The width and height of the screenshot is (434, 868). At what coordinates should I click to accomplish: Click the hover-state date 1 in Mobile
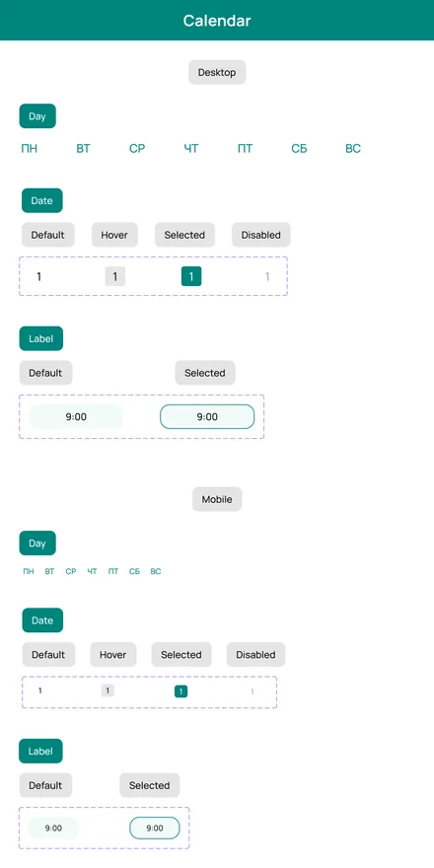pyautogui.click(x=108, y=690)
